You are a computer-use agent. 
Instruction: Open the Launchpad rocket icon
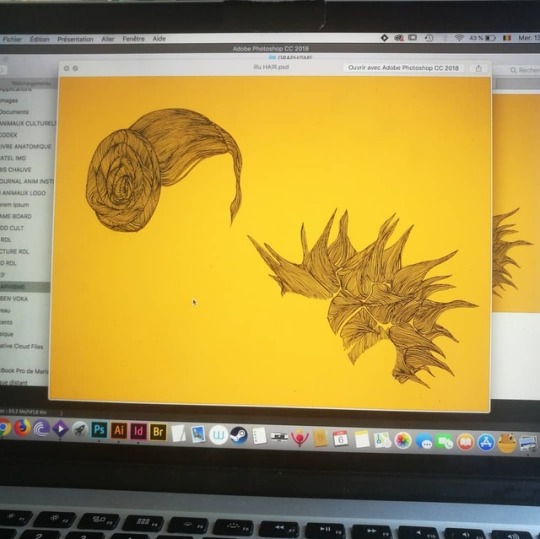80,429
